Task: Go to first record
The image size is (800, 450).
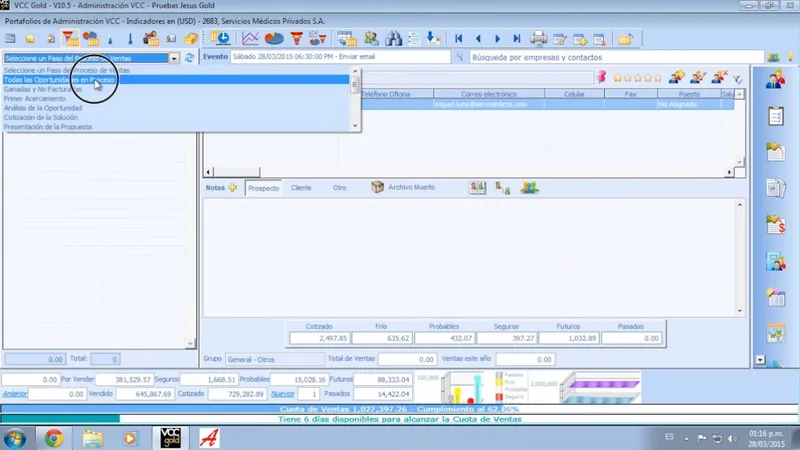Action: click(x=458, y=39)
